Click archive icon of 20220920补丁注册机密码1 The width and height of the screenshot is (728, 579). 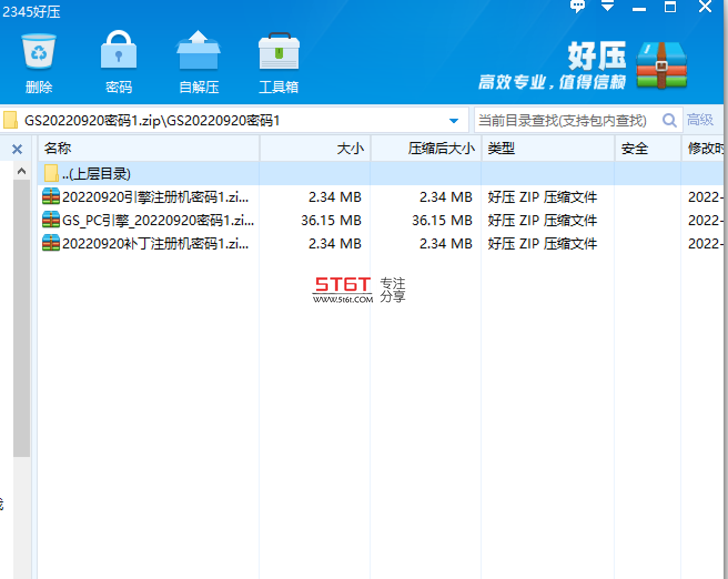(51, 243)
